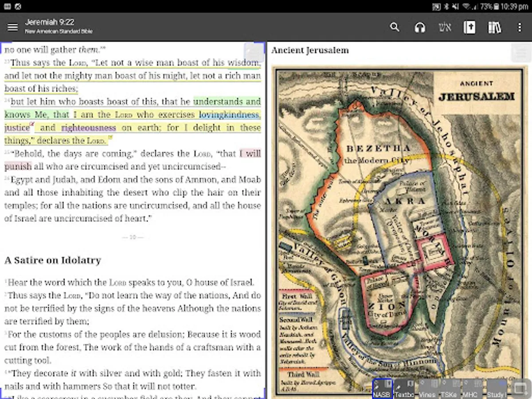Select the pink highlighted word 'punish'
Image resolution: width=532 pixels, height=399 pixels.
coord(18,167)
